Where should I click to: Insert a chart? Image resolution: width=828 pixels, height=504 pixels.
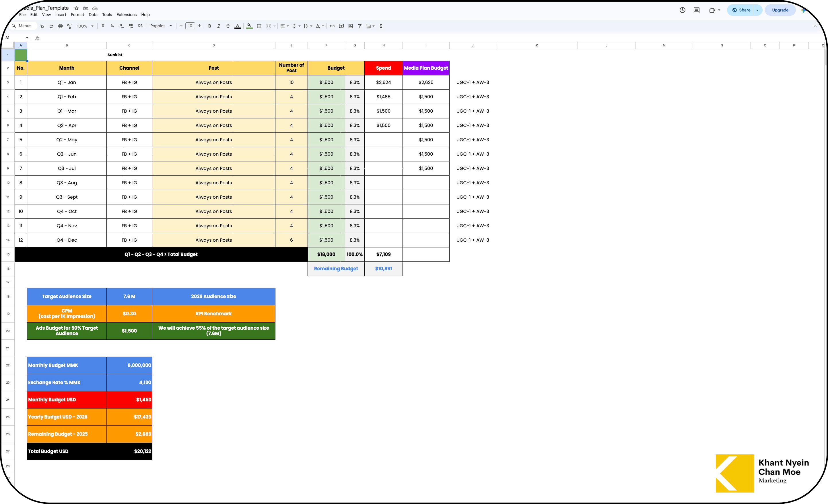click(x=351, y=26)
